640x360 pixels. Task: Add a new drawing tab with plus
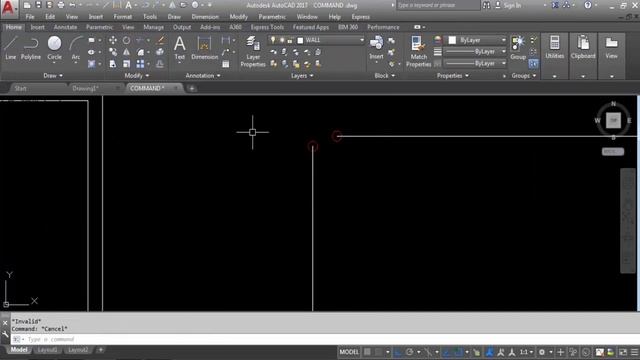point(192,88)
